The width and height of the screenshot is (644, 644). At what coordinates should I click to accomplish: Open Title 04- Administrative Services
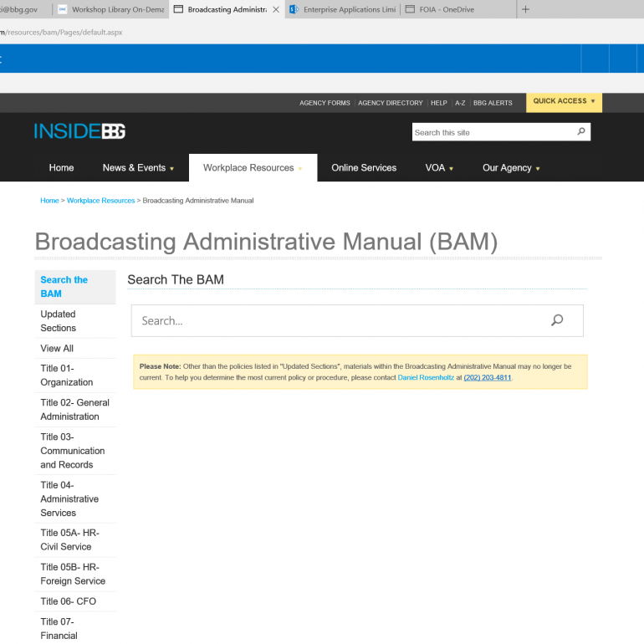click(x=75, y=498)
